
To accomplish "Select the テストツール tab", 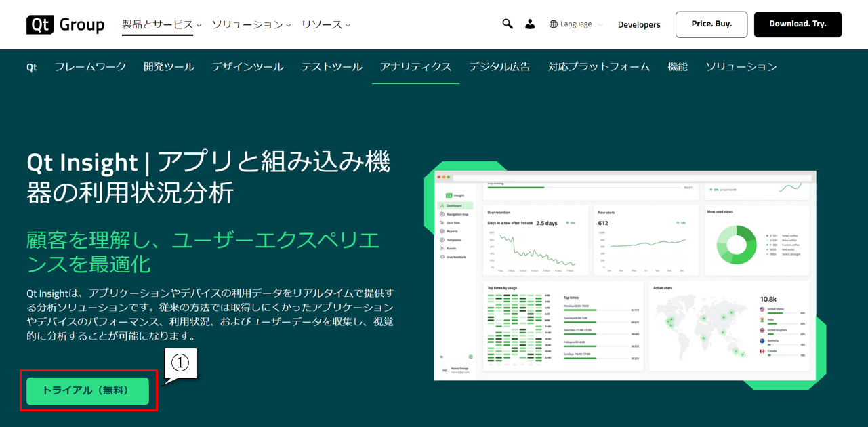I will 331,67.
